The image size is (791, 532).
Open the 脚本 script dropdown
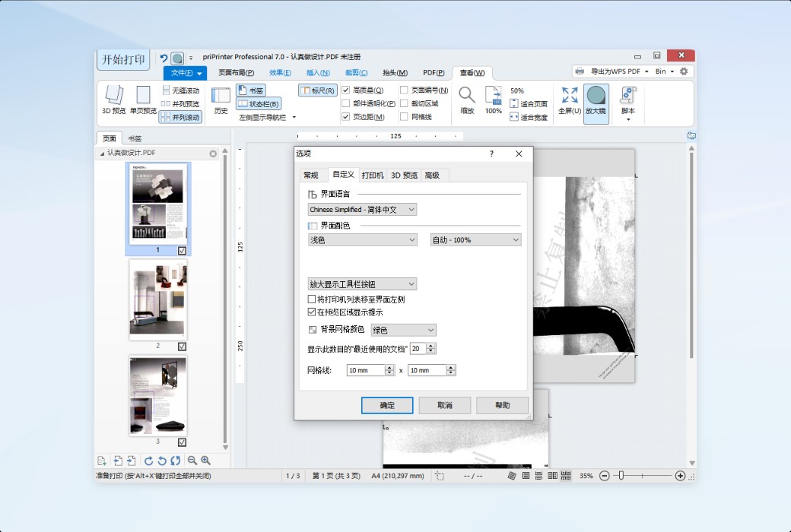click(628, 103)
